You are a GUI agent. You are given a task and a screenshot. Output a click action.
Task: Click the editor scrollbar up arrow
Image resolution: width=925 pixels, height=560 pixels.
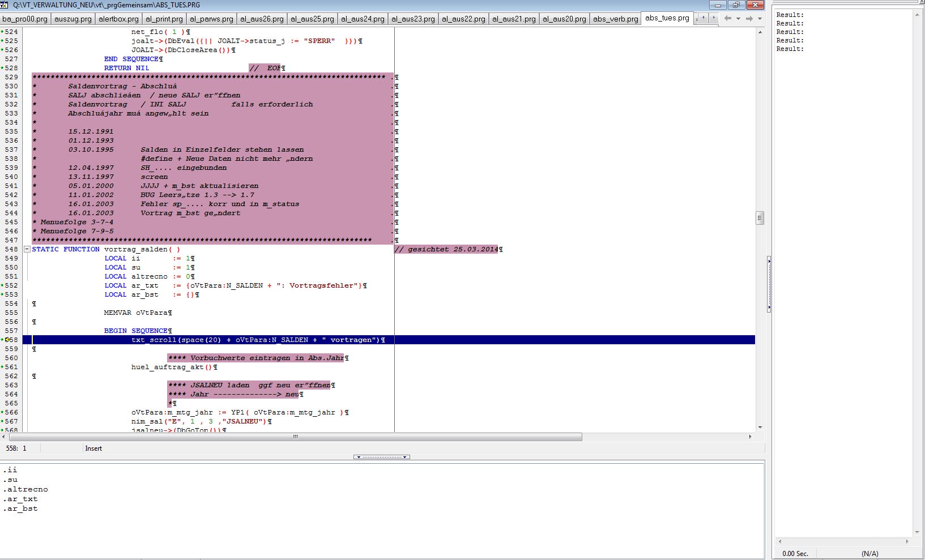(760, 32)
